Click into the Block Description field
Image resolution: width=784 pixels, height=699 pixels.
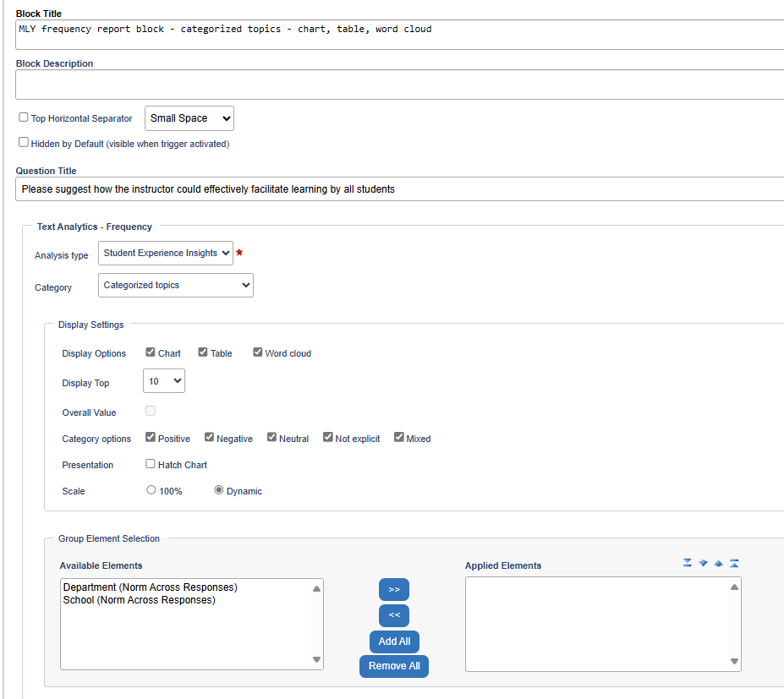[399, 85]
